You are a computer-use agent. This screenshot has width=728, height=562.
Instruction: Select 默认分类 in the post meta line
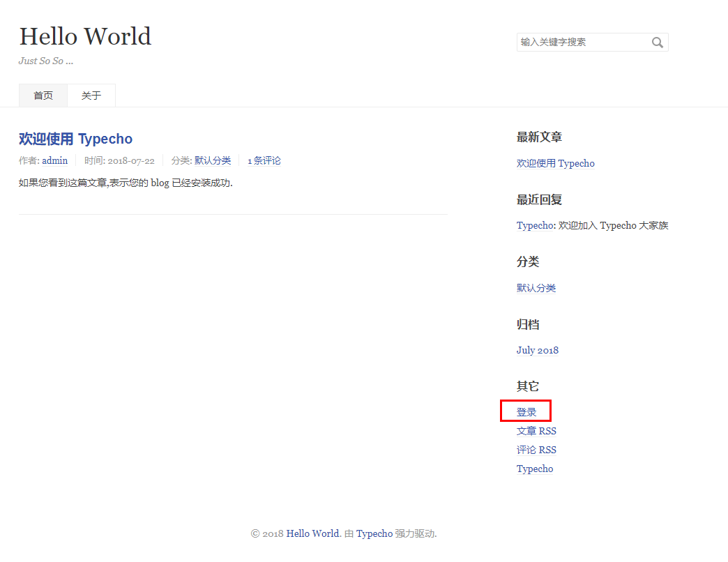tap(213, 160)
